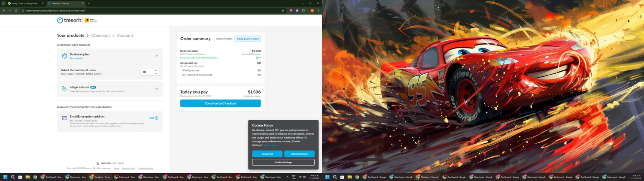Go to Checkout breadcrumb step
This screenshot has width=644, height=181.
coord(100,36)
